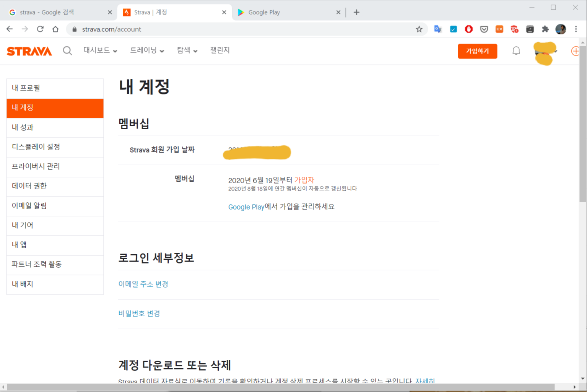
Task: Reload the page with the refresh icon
Action: click(x=40, y=29)
